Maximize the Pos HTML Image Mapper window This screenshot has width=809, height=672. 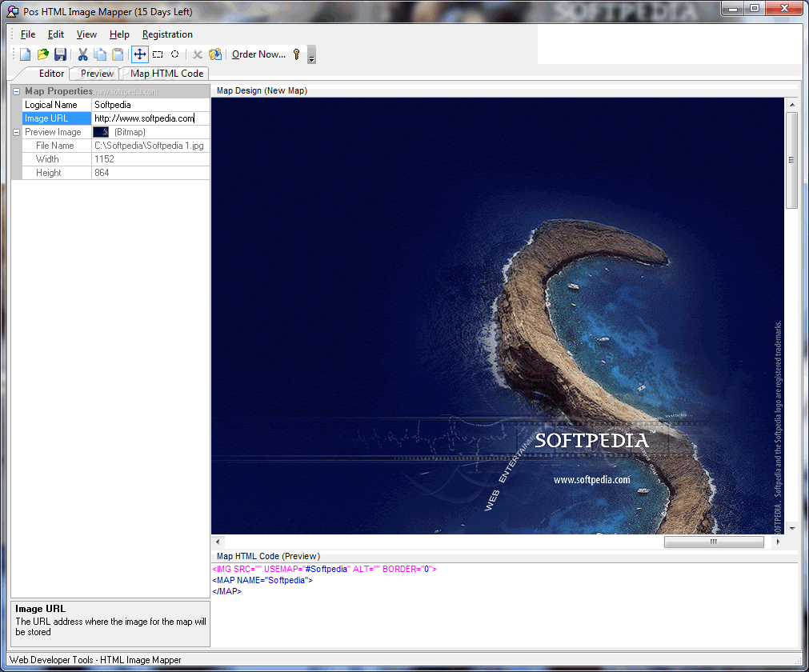tap(755, 9)
